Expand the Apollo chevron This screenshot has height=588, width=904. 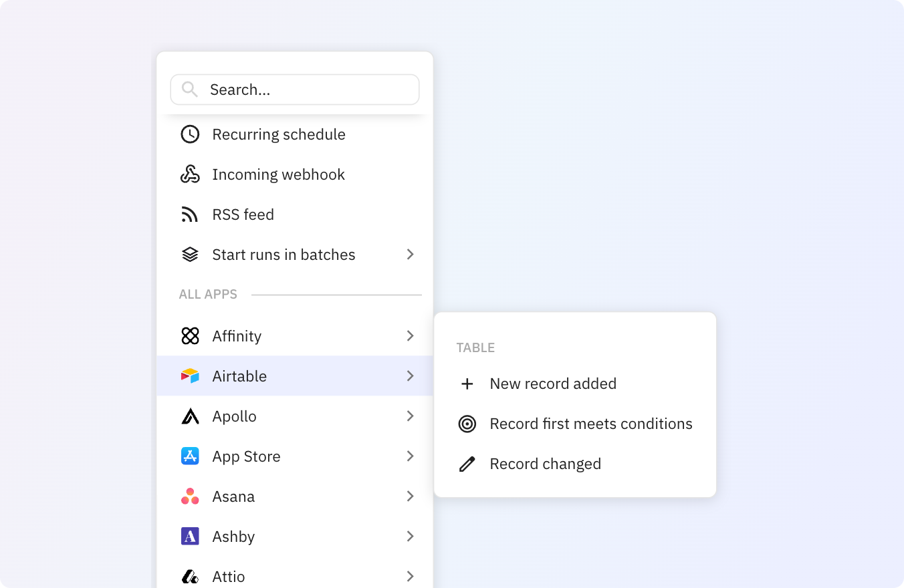411,416
